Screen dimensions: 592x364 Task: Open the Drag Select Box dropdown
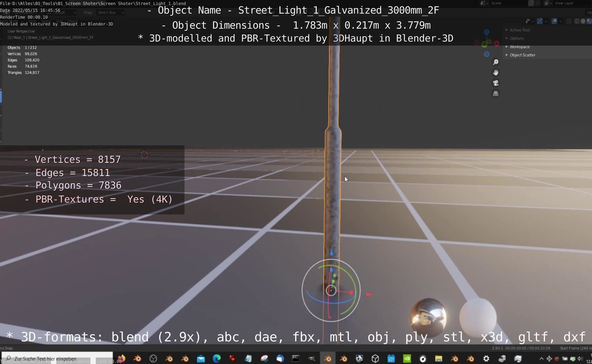[x=111, y=13]
